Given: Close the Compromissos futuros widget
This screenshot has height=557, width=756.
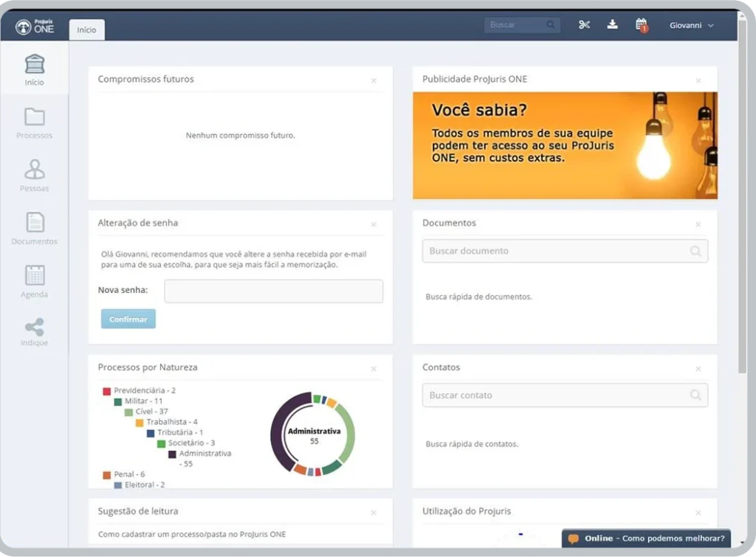Looking at the screenshot, I should tap(374, 80).
